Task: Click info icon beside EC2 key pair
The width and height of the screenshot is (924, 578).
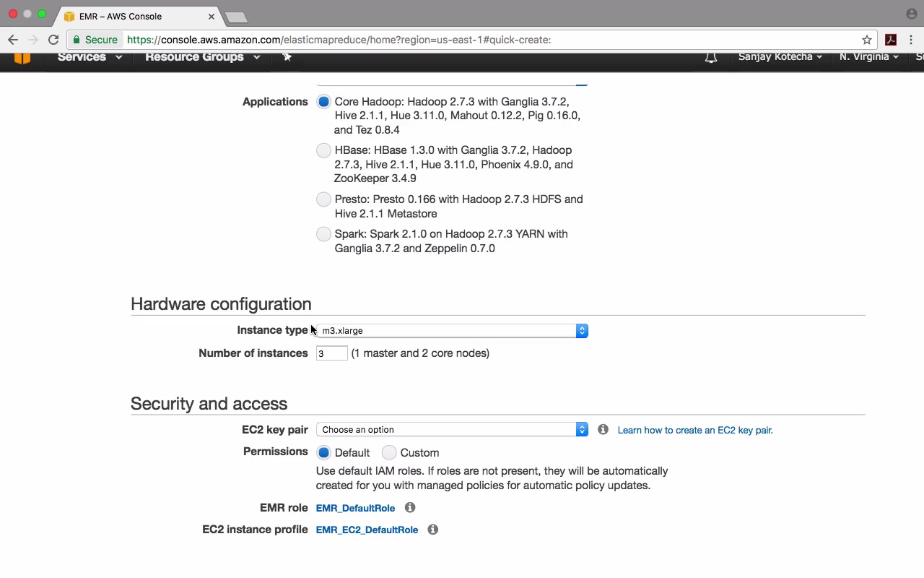Action: click(x=603, y=430)
